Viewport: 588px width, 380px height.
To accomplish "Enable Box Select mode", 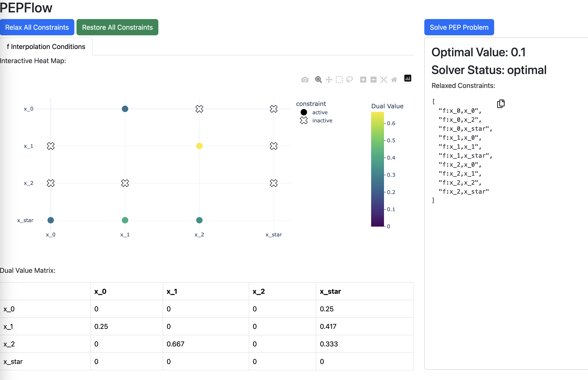I will [x=339, y=79].
